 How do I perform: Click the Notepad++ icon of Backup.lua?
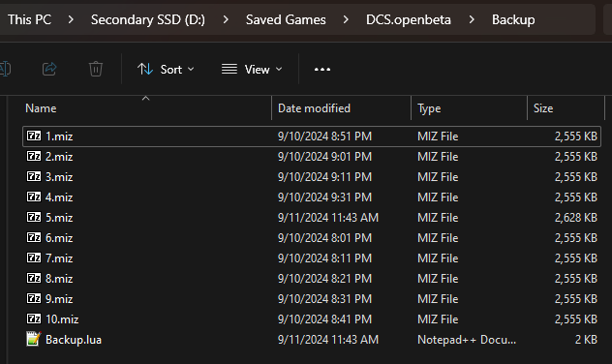tap(34, 339)
